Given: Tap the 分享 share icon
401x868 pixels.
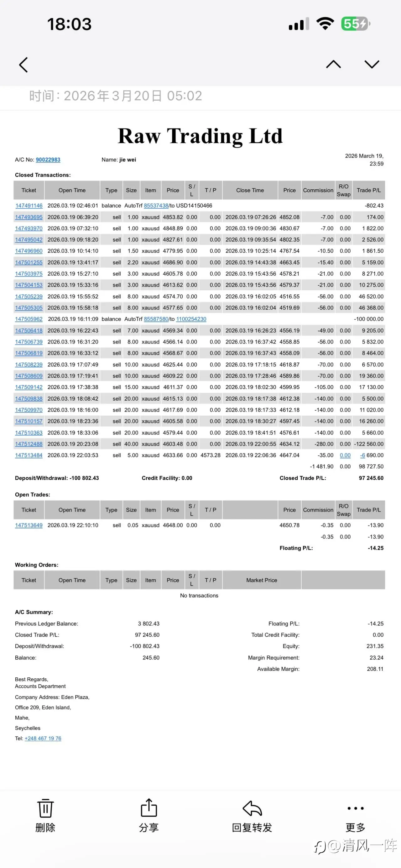Looking at the screenshot, I should tap(148, 808).
